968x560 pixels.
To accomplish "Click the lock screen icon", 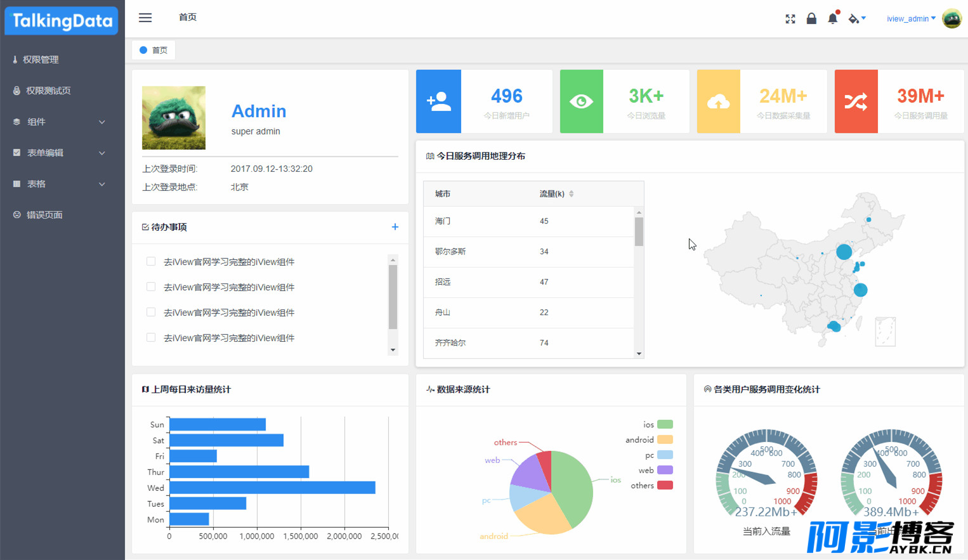I will [x=811, y=18].
